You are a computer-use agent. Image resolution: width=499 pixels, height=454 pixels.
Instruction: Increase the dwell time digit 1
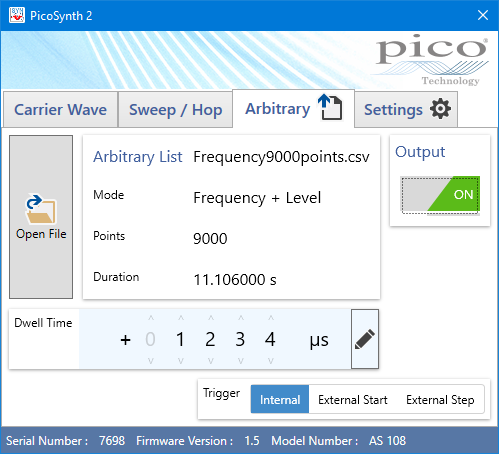181,318
